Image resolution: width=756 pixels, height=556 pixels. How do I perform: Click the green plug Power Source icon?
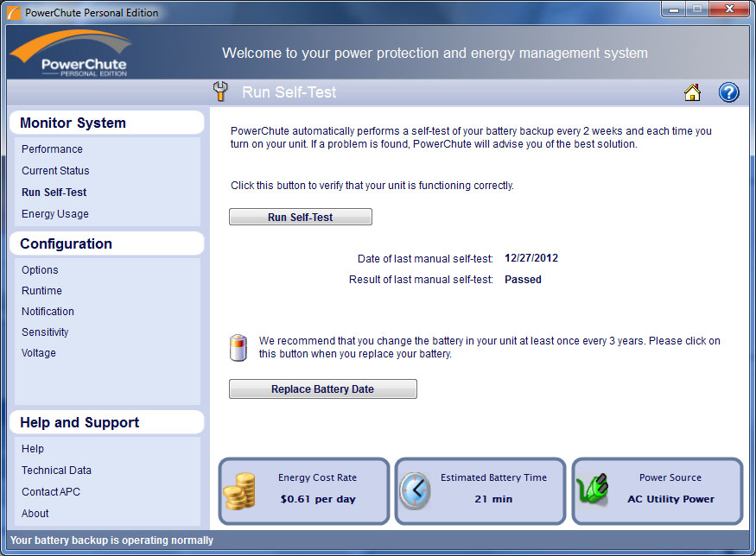point(593,489)
